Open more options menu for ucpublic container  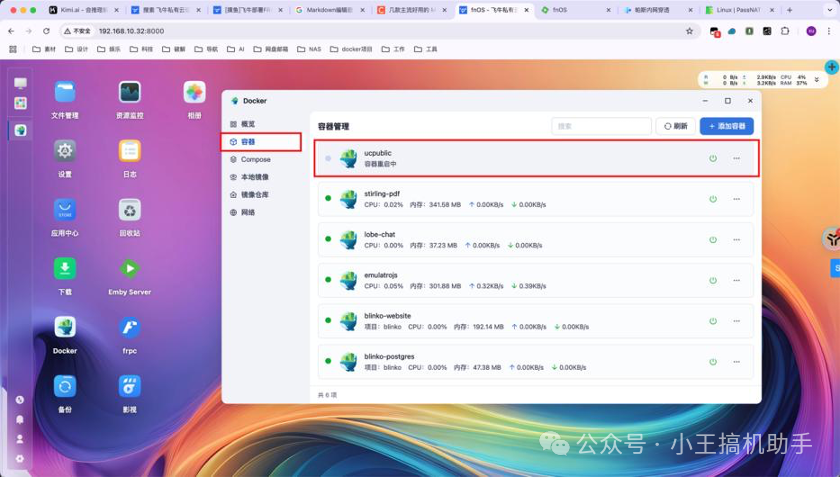737,158
